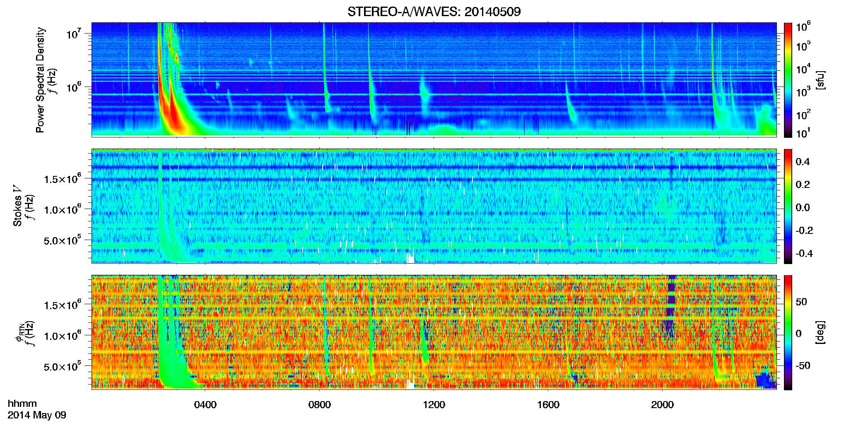The height and width of the screenshot is (447, 868).
Task: Click the [deg] unit label
Action: pos(821,332)
